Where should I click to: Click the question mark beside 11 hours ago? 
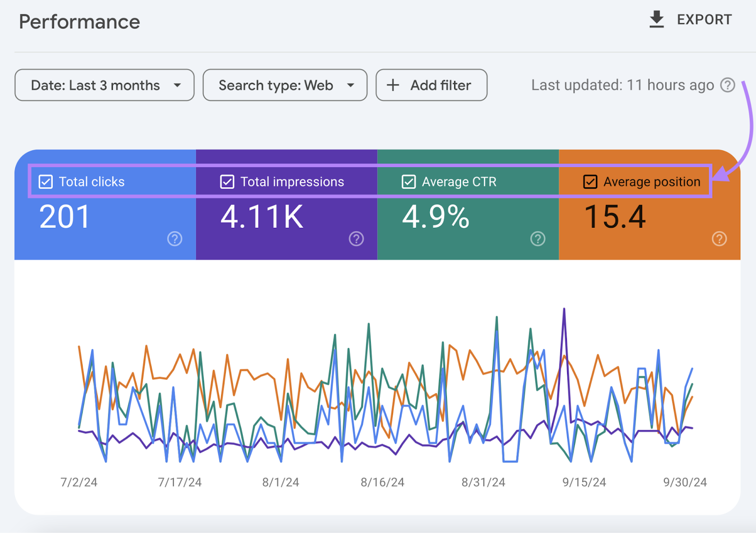point(728,85)
